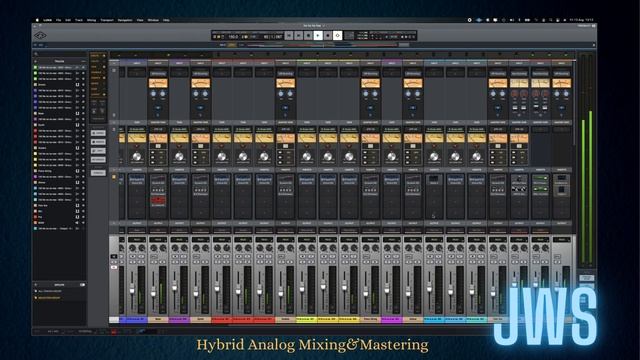Click the green color swatch of first track row

click(x=36, y=67)
